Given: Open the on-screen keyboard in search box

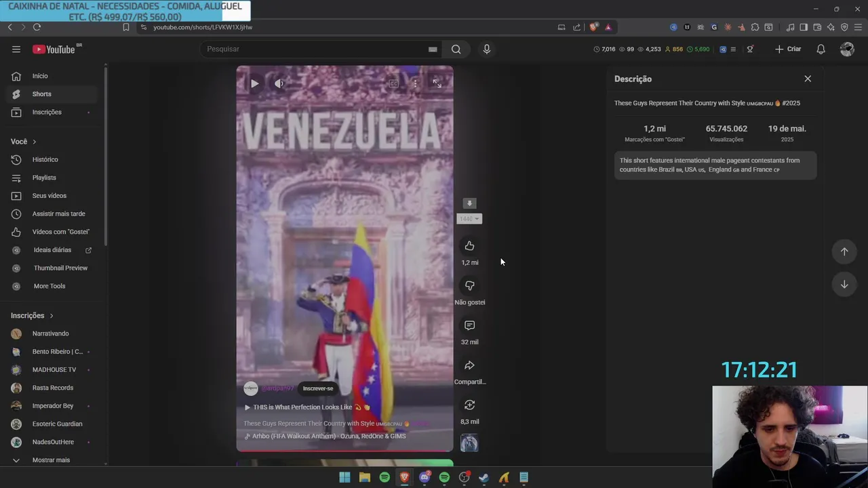Looking at the screenshot, I should pyautogui.click(x=433, y=49).
